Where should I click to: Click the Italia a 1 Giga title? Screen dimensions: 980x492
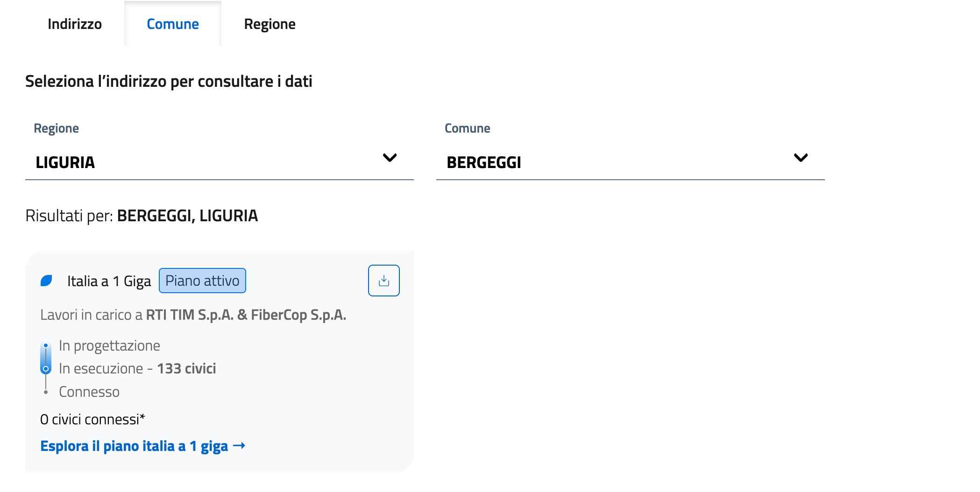(x=109, y=281)
